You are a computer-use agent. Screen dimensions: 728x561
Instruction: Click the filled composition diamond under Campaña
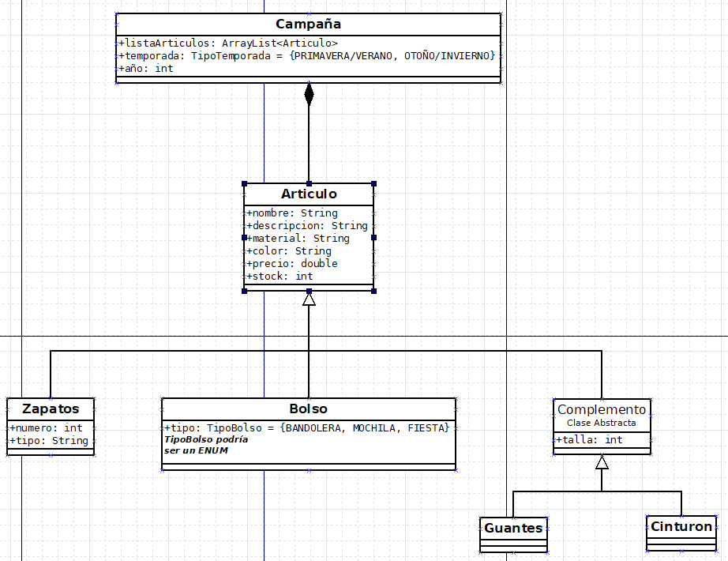click(x=309, y=94)
